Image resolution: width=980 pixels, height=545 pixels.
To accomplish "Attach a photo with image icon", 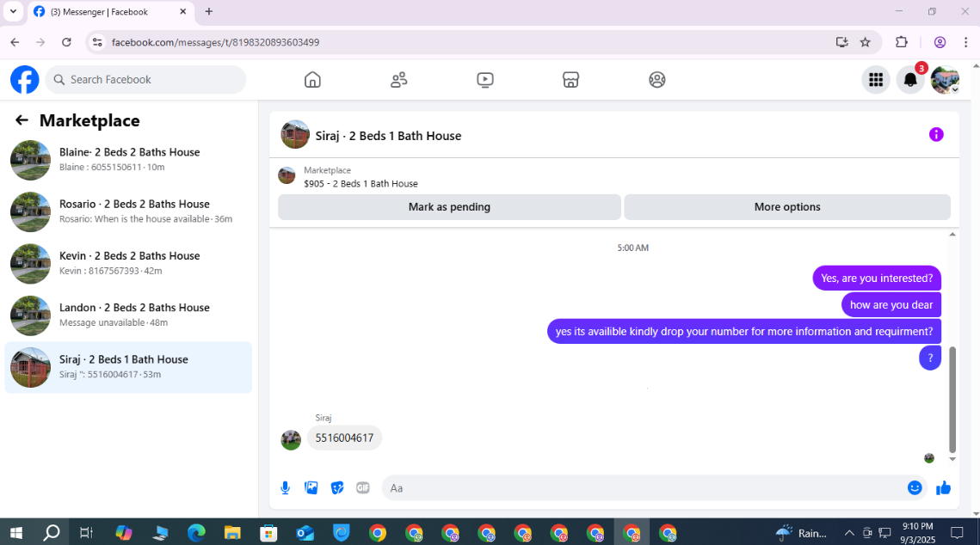I will (x=311, y=488).
